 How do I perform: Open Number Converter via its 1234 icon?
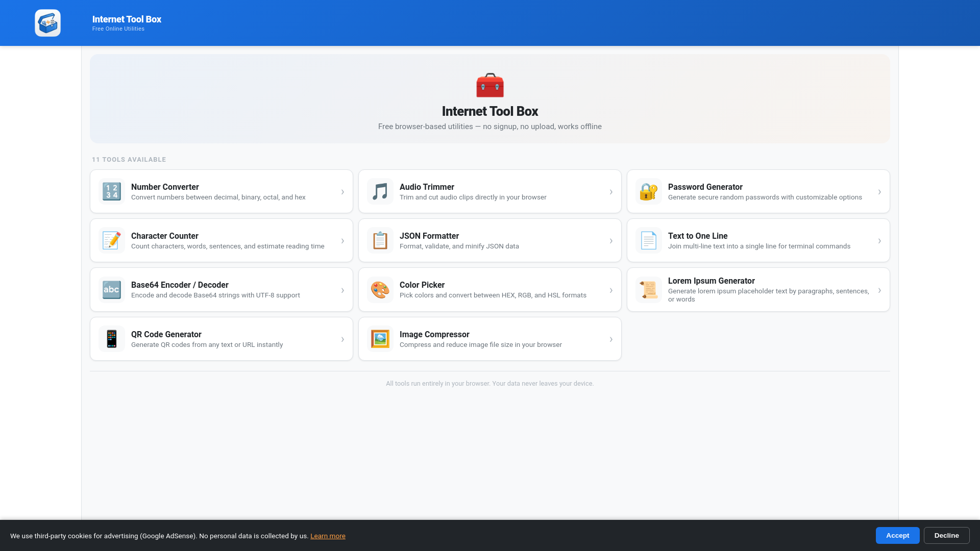(x=112, y=191)
